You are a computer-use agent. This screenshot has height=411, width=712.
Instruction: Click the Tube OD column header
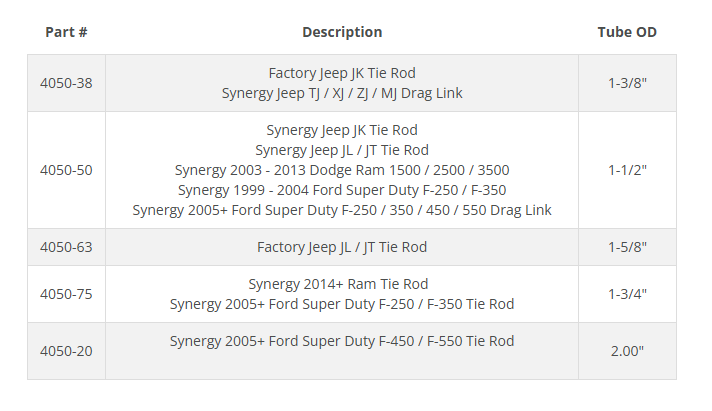click(627, 32)
